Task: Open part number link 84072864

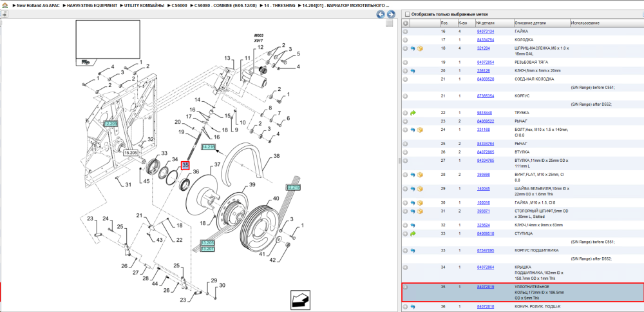Action: [485, 267]
